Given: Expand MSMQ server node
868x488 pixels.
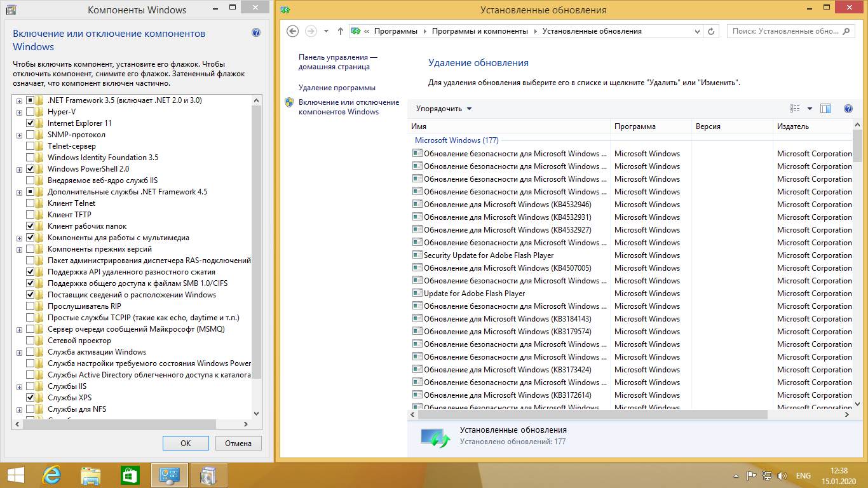Looking at the screenshot, I should pyautogui.click(x=20, y=329).
